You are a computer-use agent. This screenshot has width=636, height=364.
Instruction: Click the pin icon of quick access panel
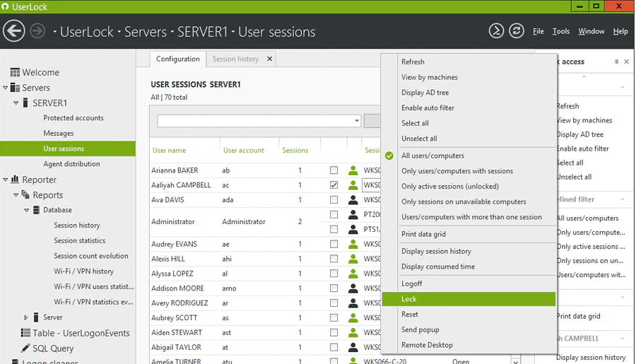(616, 61)
